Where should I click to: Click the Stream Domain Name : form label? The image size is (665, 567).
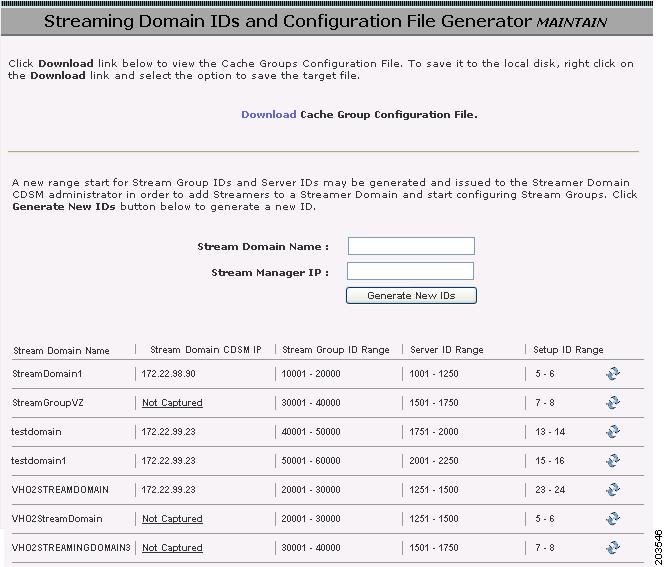pos(263,247)
